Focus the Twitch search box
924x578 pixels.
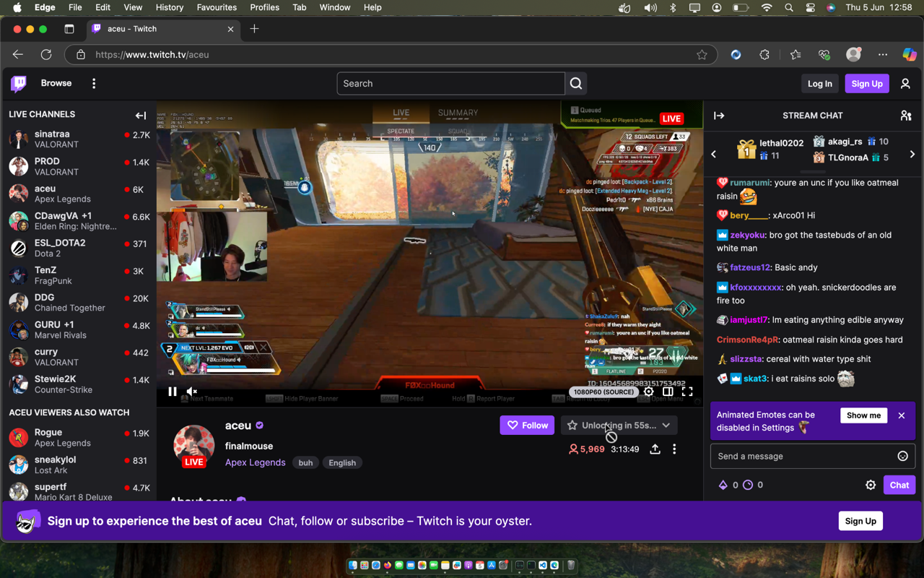coord(450,84)
